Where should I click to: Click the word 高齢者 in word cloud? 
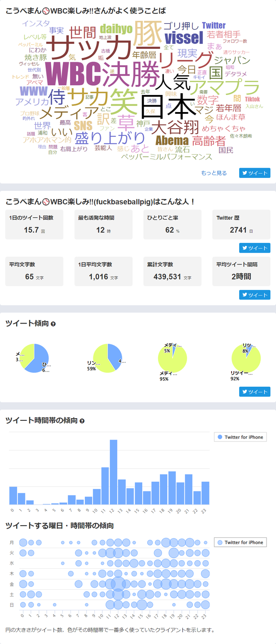point(209,141)
